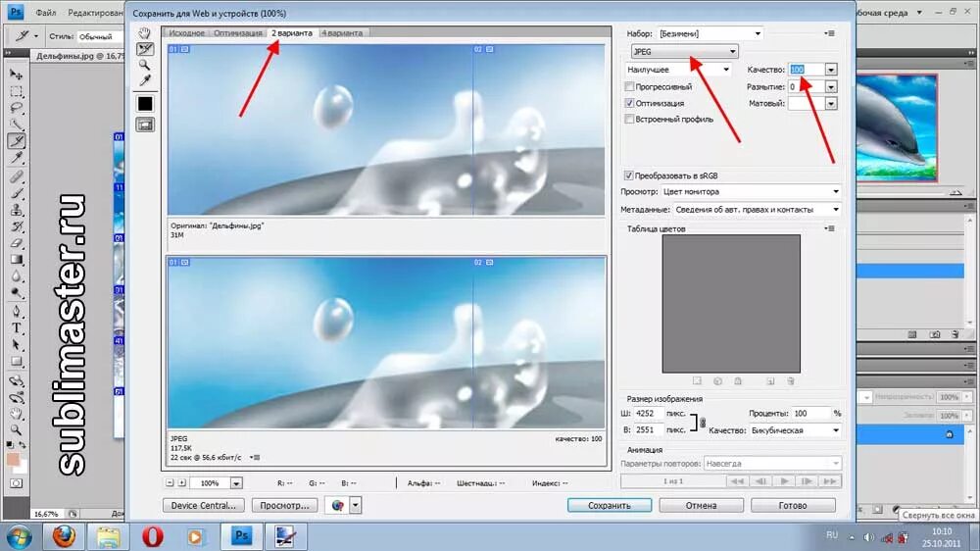980x551 pixels.
Task: Click the Отмена button
Action: click(x=702, y=505)
